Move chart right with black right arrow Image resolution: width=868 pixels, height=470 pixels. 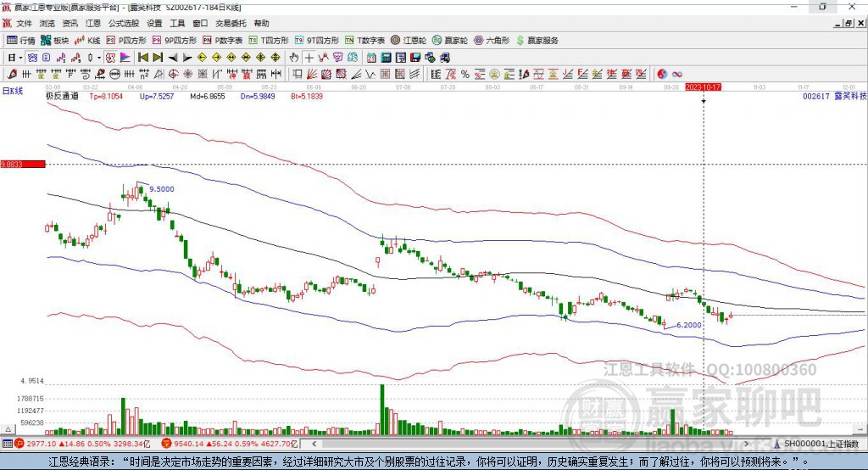tap(187, 58)
